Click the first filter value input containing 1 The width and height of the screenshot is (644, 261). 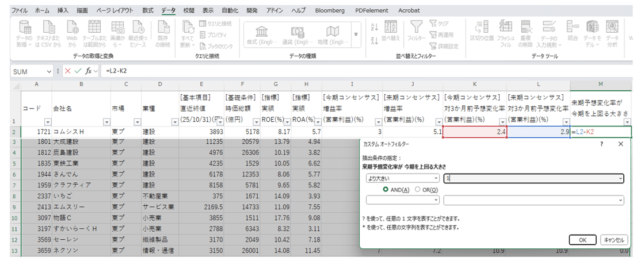[532, 178]
